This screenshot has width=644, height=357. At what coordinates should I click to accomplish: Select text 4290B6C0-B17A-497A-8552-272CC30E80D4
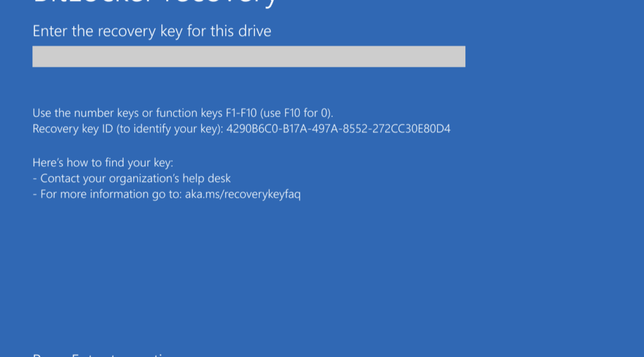click(339, 128)
